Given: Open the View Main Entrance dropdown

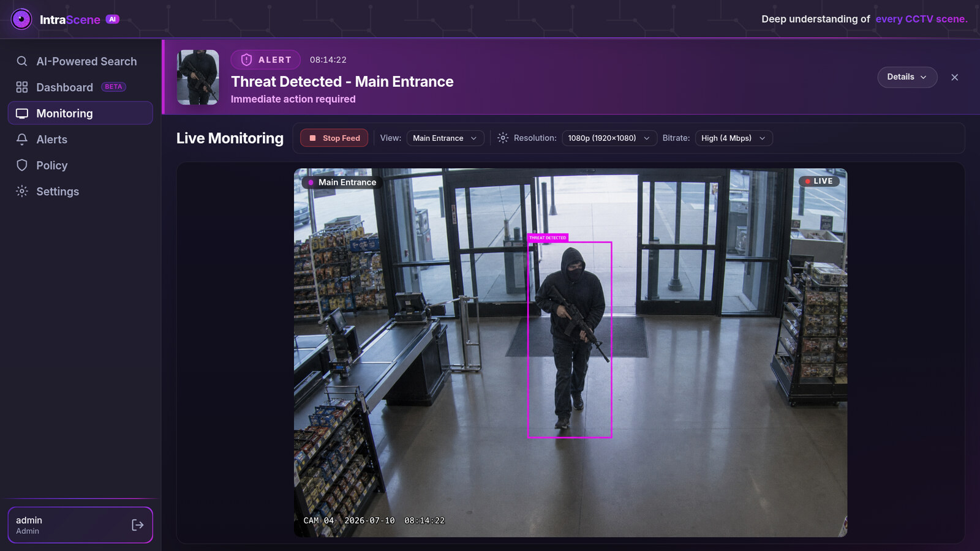Looking at the screenshot, I should click(445, 138).
